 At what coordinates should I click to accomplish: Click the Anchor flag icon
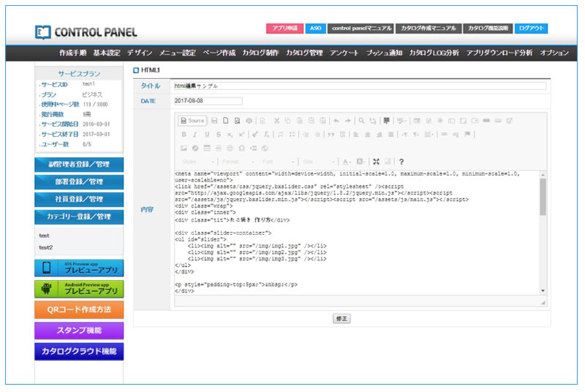[x=467, y=134]
